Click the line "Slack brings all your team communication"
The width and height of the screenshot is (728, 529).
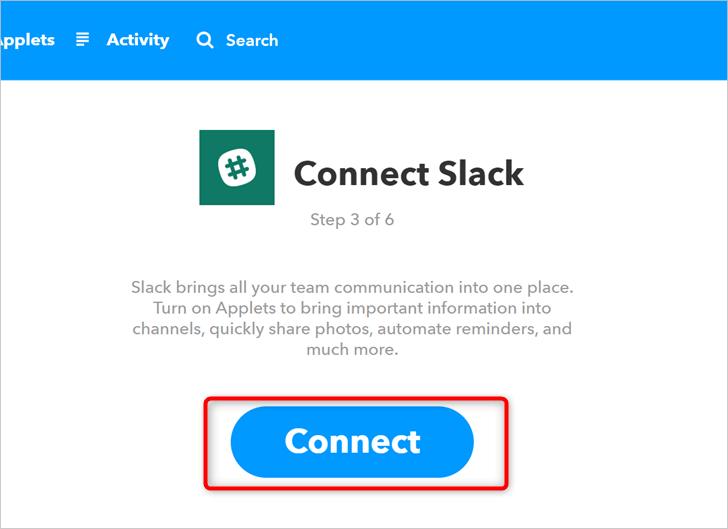pyautogui.click(x=352, y=288)
